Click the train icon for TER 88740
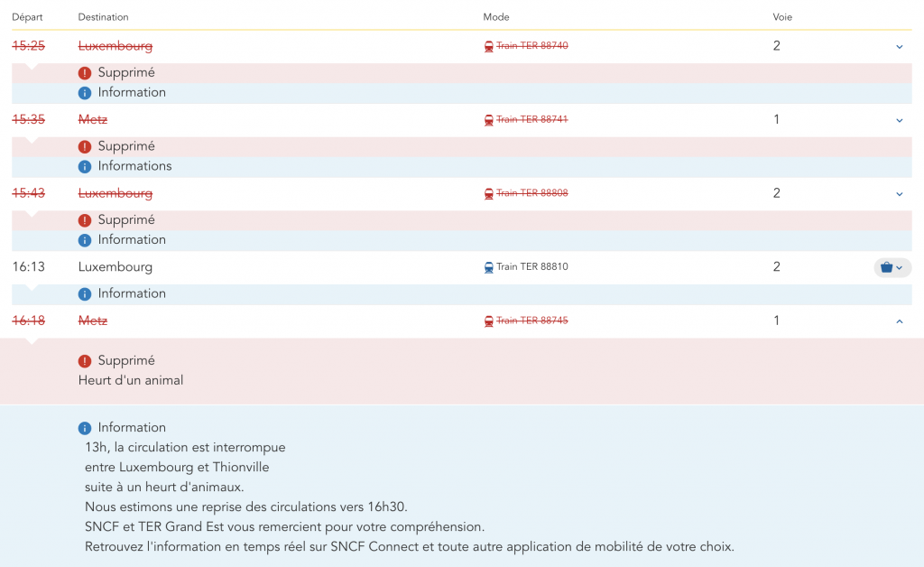This screenshot has height=567, width=924. point(489,46)
